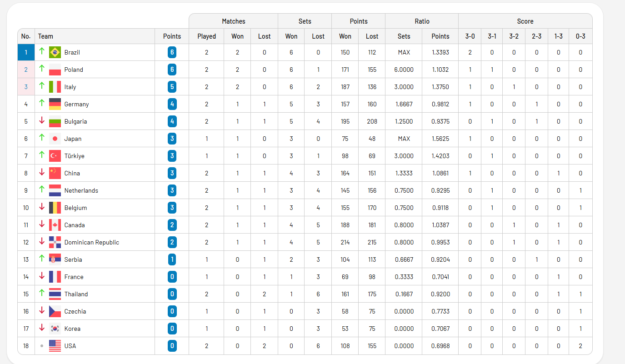Click the Matches group column header
The image size is (625, 364).
(233, 21)
